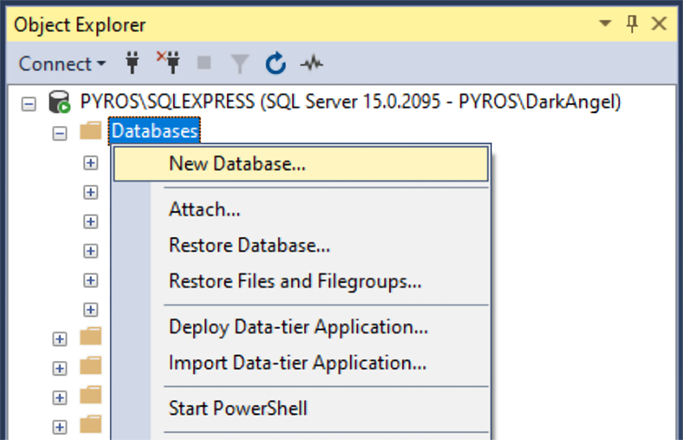Click the Databases folder icon
The height and width of the screenshot is (440, 683).
[91, 131]
